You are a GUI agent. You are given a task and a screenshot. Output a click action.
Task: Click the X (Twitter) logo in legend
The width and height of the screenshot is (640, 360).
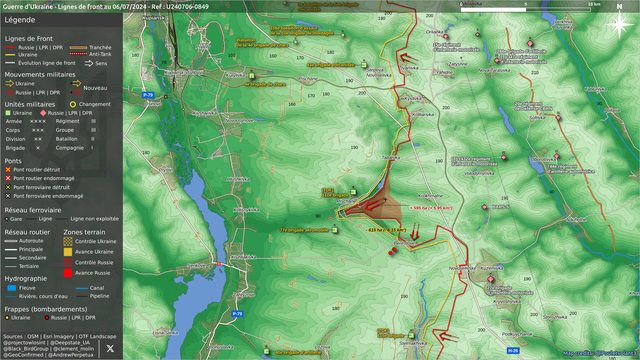click(110, 348)
